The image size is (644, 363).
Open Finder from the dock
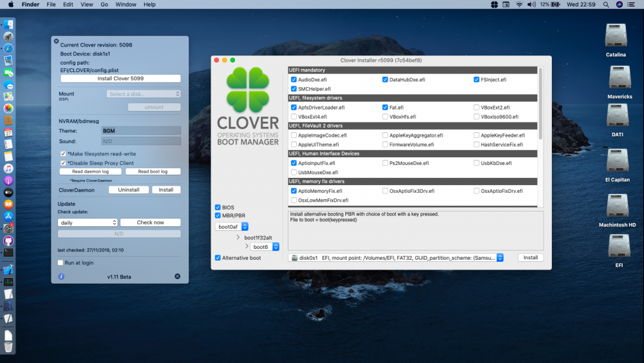(8, 25)
